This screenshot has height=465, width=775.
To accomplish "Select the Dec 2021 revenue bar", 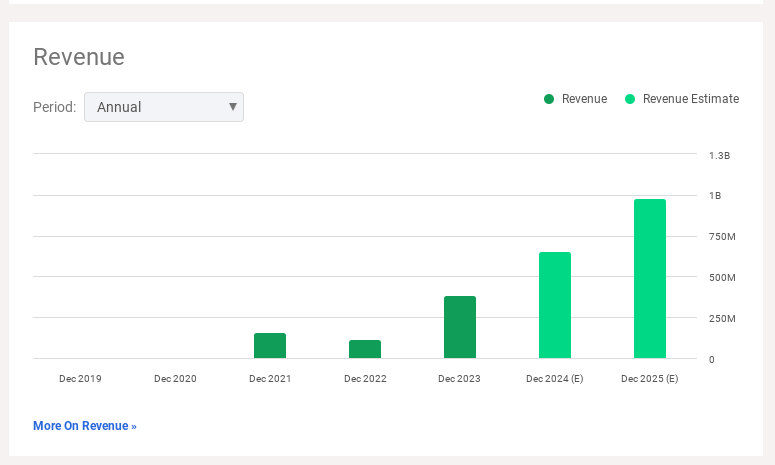I will [x=270, y=346].
